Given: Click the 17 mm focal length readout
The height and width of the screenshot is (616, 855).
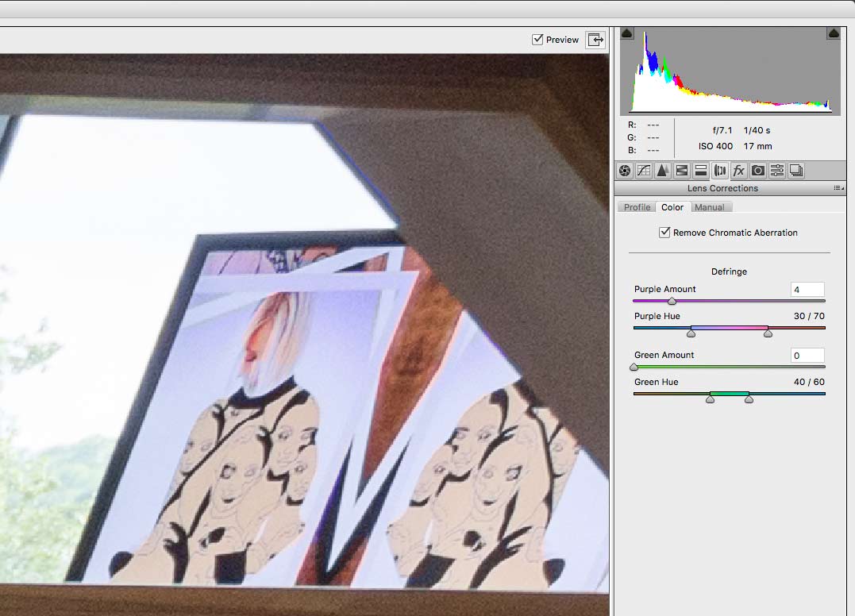Looking at the screenshot, I should pos(758,146).
